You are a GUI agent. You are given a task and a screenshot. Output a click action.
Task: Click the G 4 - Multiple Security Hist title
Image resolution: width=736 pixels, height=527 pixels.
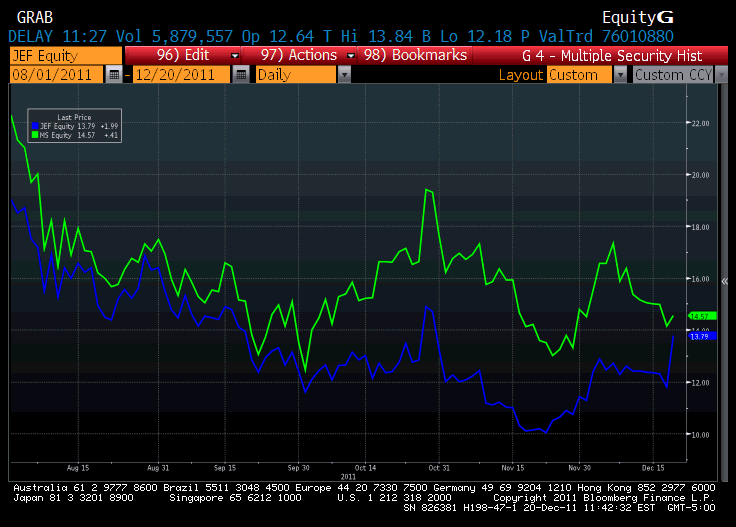(612, 56)
